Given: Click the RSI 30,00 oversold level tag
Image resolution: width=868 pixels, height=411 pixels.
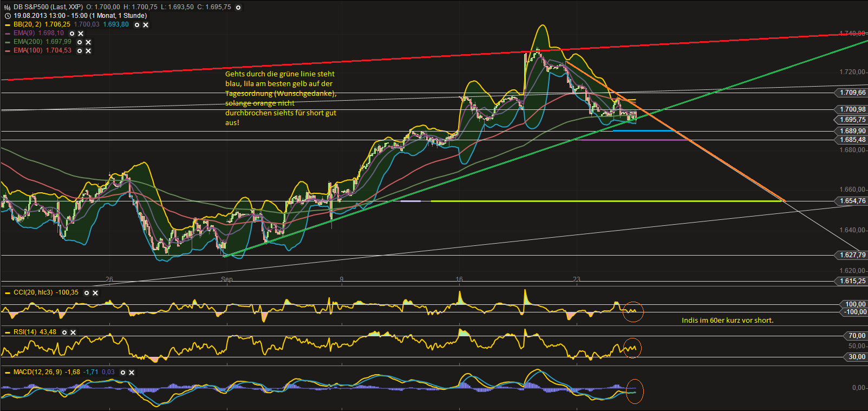Looking at the screenshot, I should click(x=856, y=357).
